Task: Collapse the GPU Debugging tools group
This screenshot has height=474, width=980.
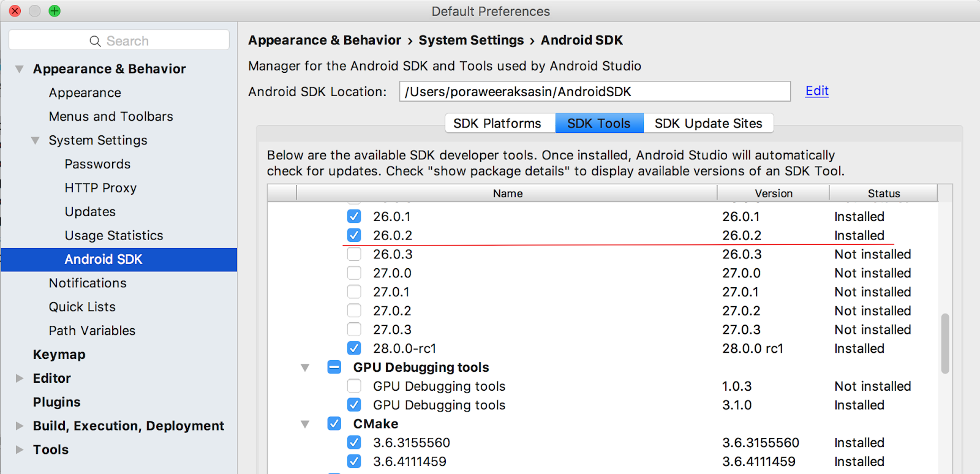Action: click(305, 368)
